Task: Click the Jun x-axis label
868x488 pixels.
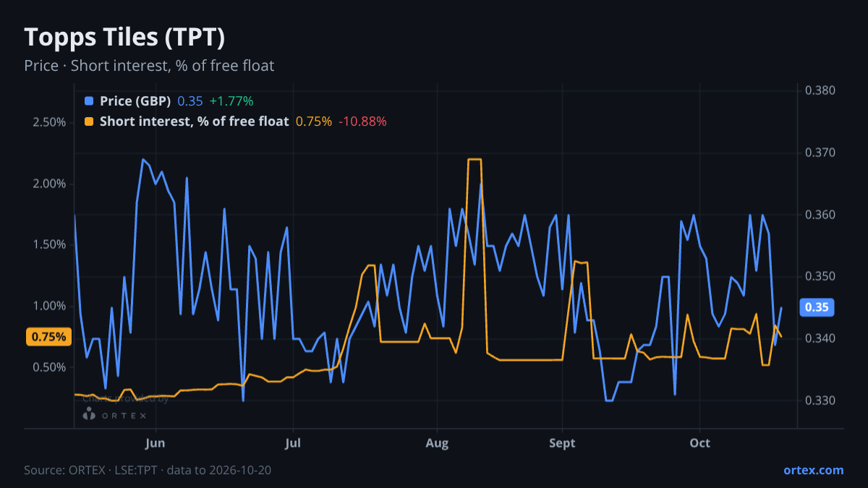Action: tap(156, 442)
